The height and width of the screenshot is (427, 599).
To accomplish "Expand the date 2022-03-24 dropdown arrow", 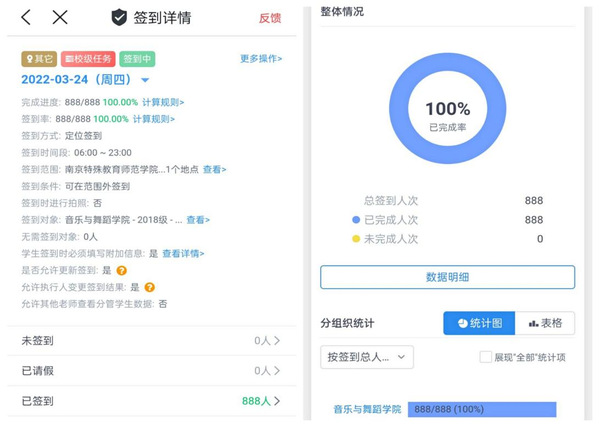I will click(145, 80).
